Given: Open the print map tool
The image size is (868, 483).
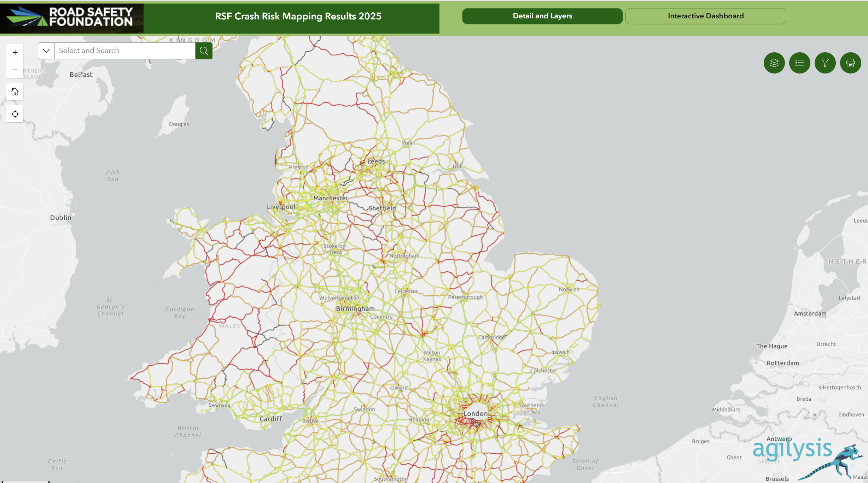Looking at the screenshot, I should [x=850, y=63].
